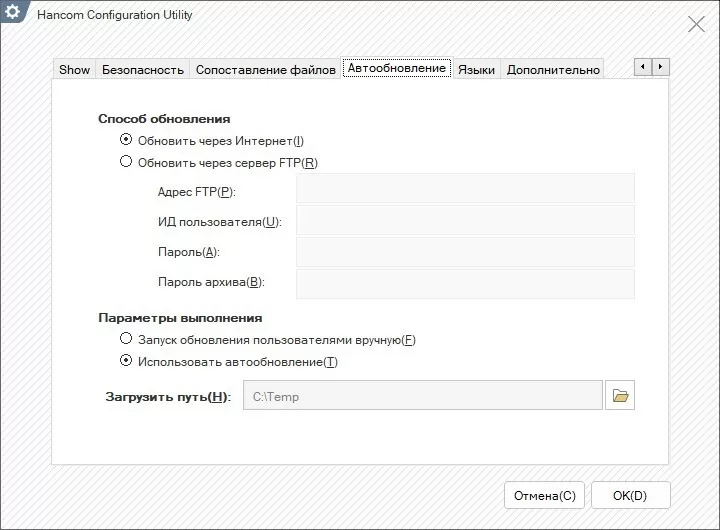Confirm with the OK button
This screenshot has height=530, width=720.
(x=630, y=495)
